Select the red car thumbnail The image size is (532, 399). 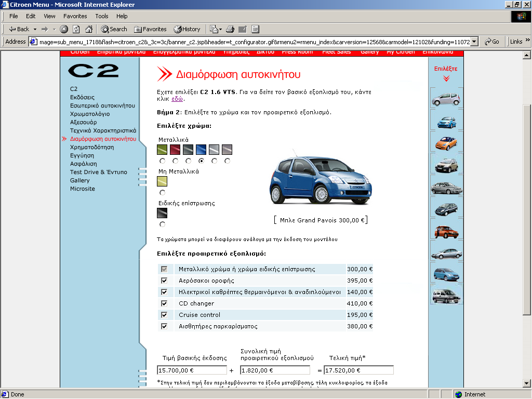point(446,232)
